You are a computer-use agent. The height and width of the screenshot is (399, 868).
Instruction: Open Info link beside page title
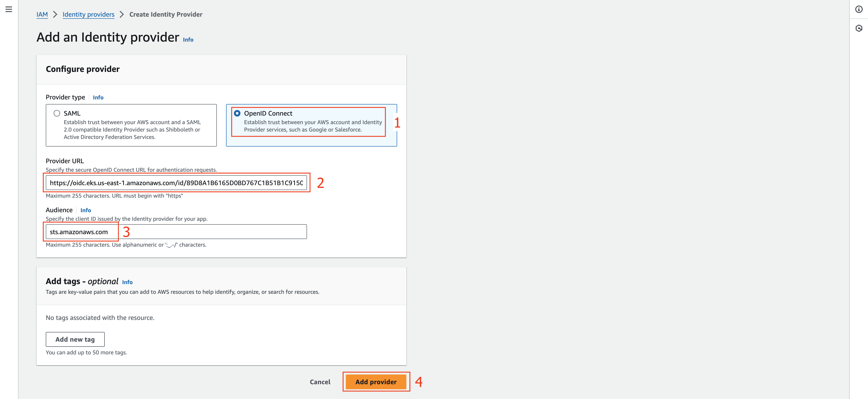[188, 40]
